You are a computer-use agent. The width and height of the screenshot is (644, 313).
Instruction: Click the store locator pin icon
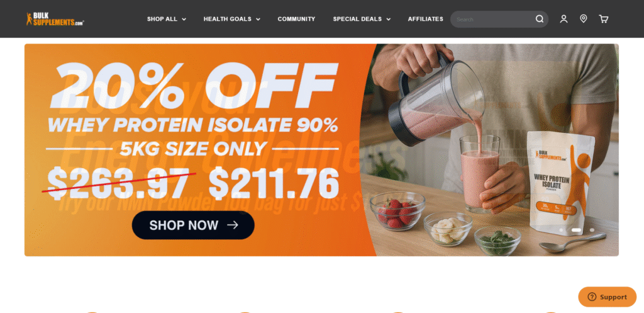click(583, 19)
